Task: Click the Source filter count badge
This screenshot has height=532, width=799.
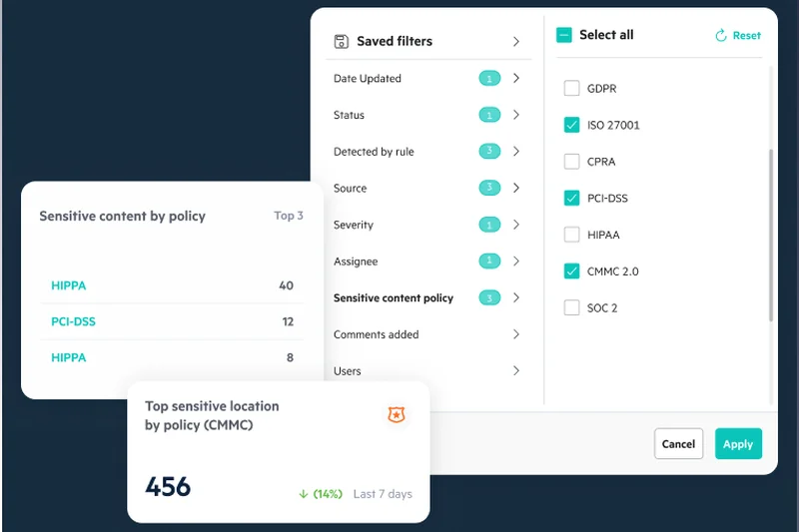Action: click(x=489, y=188)
